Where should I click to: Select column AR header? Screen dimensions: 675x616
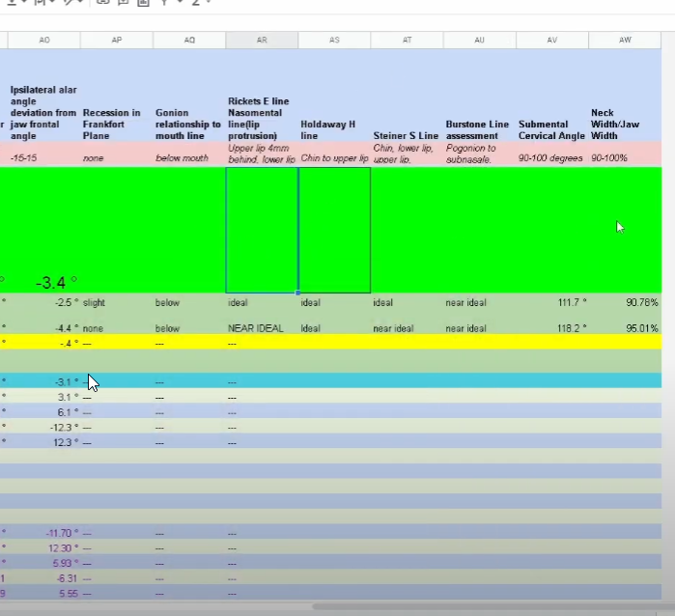(262, 40)
